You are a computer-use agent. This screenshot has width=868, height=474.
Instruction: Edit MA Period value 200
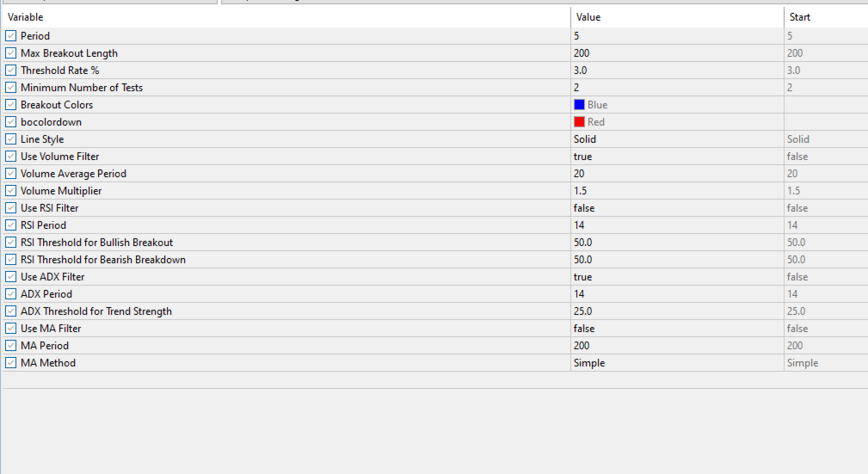677,345
